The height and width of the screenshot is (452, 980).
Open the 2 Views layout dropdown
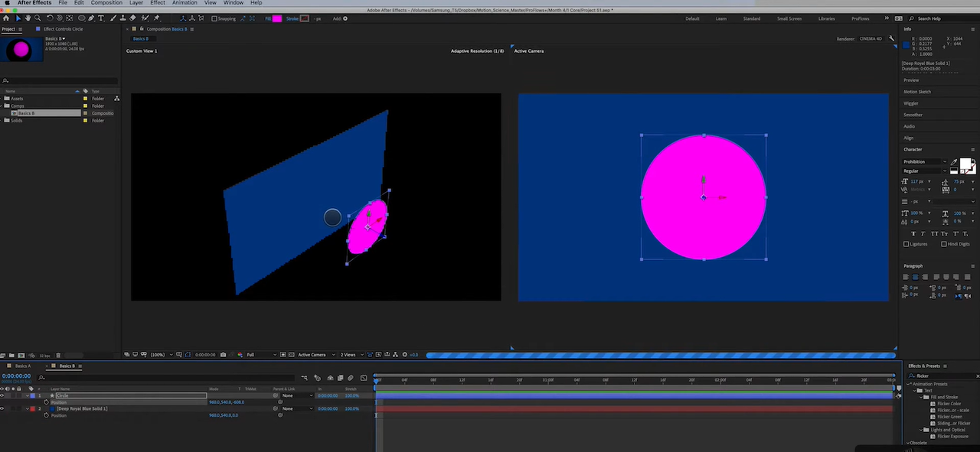click(352, 355)
